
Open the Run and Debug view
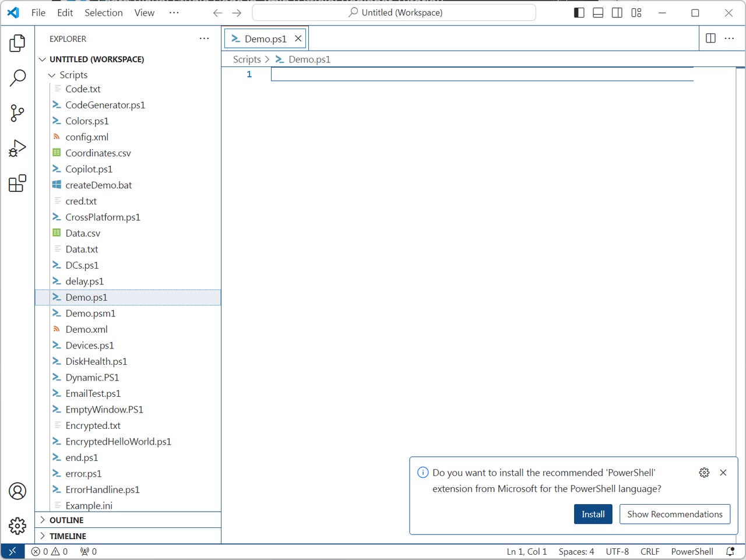pyautogui.click(x=18, y=148)
